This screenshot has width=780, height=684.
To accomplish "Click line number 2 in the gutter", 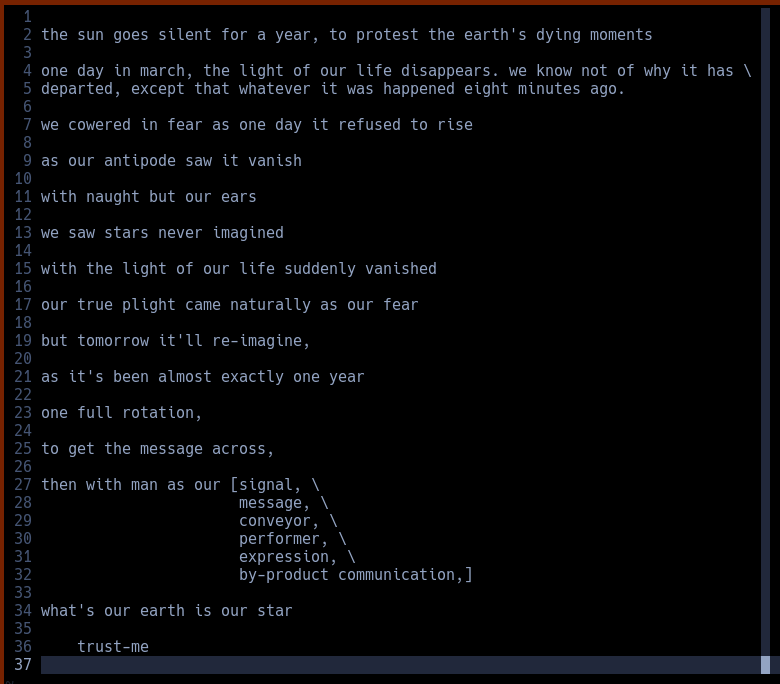I will pyautogui.click(x=27, y=35).
